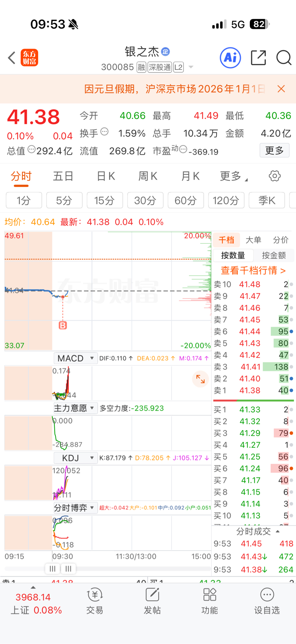Tap 买3 41.29 order row

pyautogui.click(x=253, y=433)
